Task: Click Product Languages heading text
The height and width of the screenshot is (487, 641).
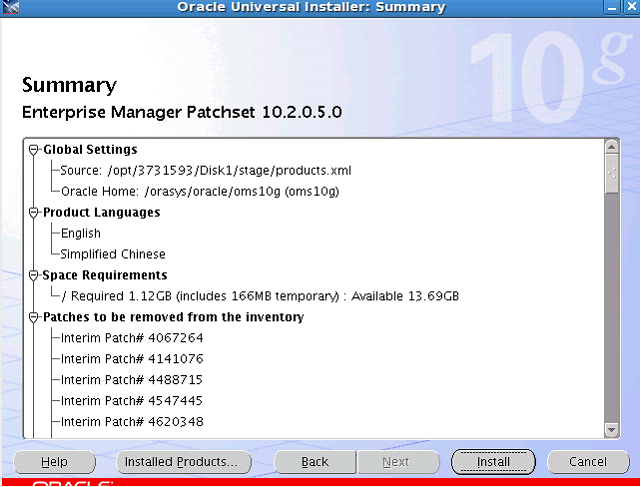Action: point(102,213)
